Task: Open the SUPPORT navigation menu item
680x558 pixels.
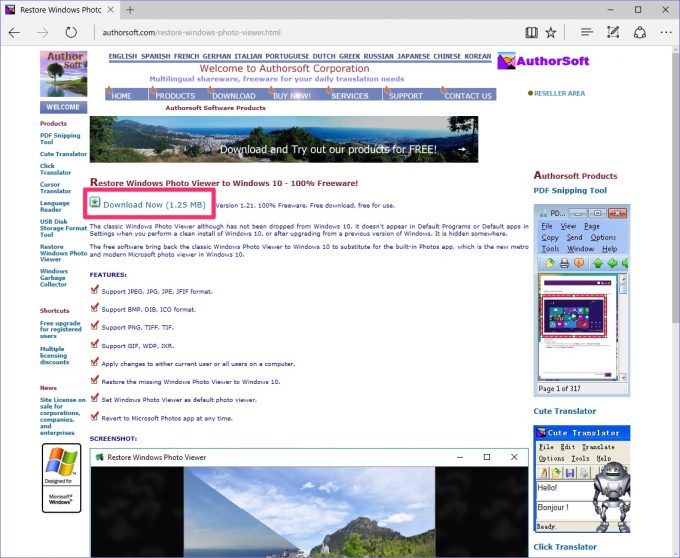Action: pyautogui.click(x=405, y=96)
